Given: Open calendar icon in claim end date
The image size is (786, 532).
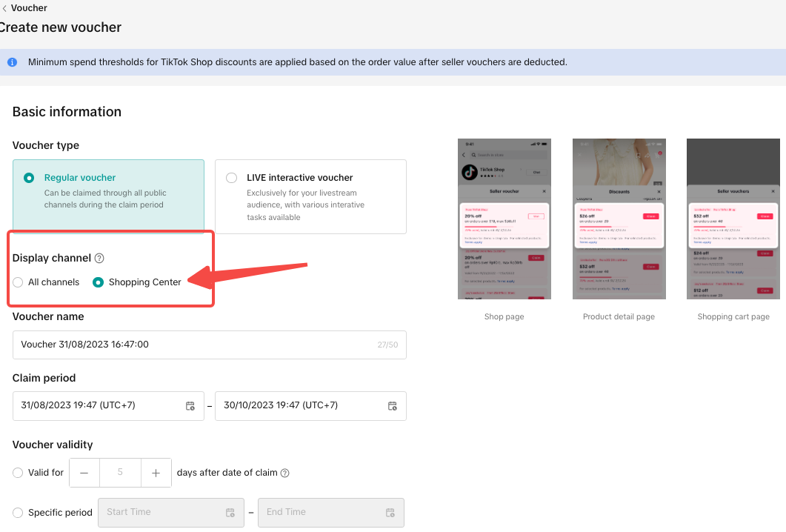Looking at the screenshot, I should [x=393, y=406].
